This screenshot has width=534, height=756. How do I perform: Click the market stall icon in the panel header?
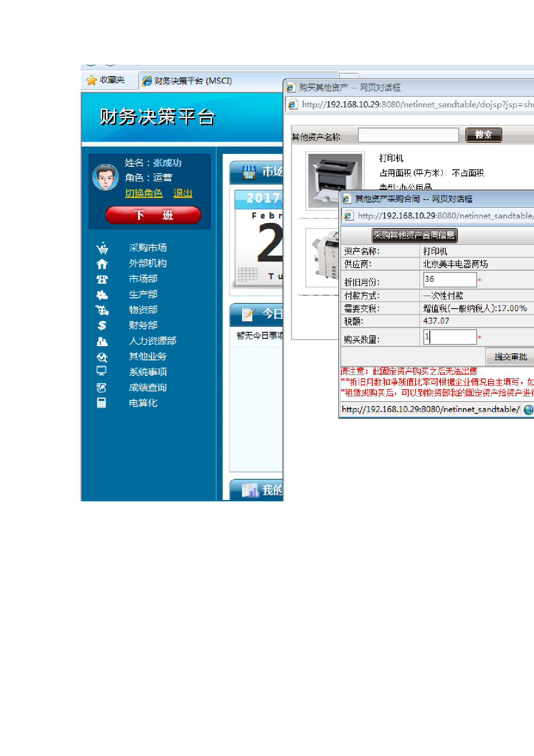point(248,172)
